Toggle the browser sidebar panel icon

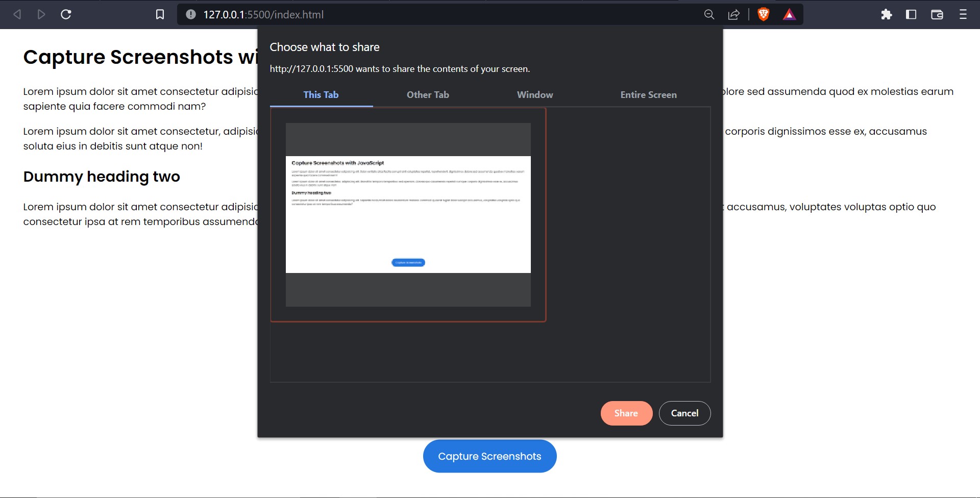point(911,14)
